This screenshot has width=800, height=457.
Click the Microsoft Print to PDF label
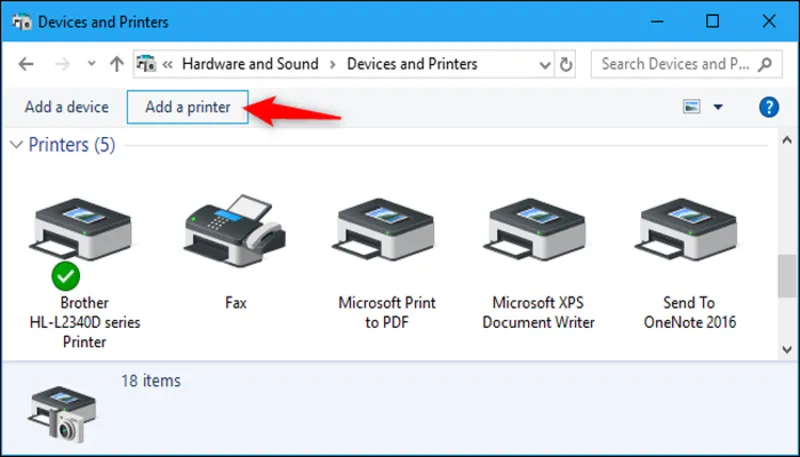tap(387, 312)
